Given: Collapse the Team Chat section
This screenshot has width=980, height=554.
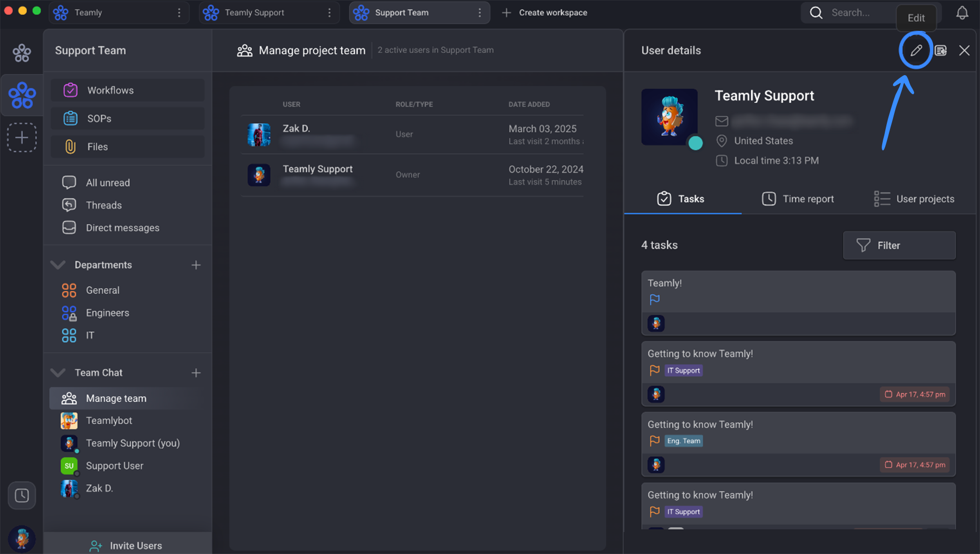Looking at the screenshot, I should (x=58, y=372).
